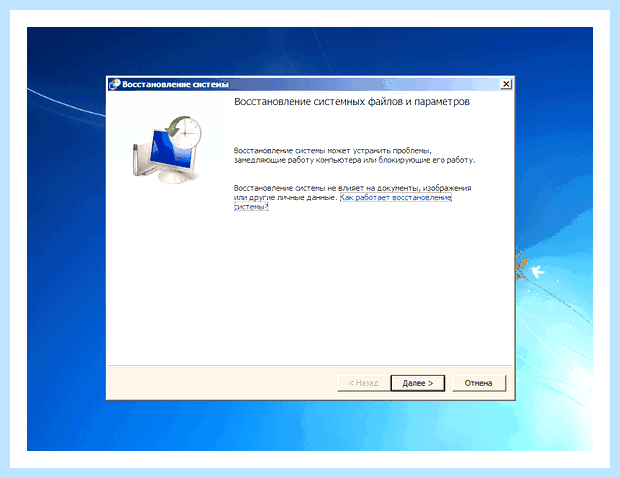Click the paragraph starting 'Восстановление системы может устранить'

pyautogui.click(x=354, y=155)
